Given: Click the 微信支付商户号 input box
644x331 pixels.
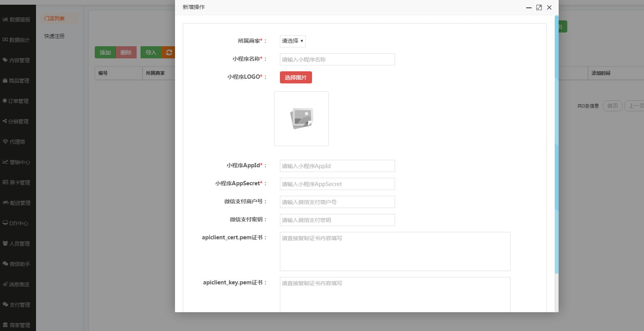Looking at the screenshot, I should [x=337, y=202].
